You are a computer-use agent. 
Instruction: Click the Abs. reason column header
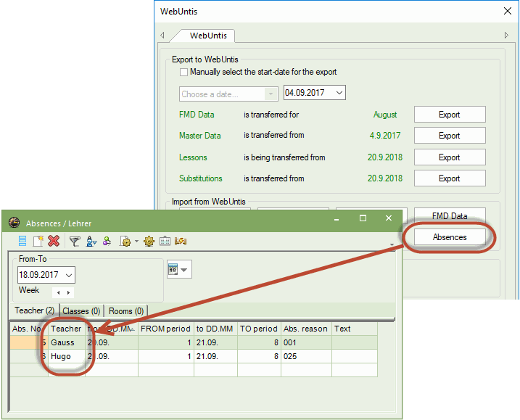pos(306,329)
